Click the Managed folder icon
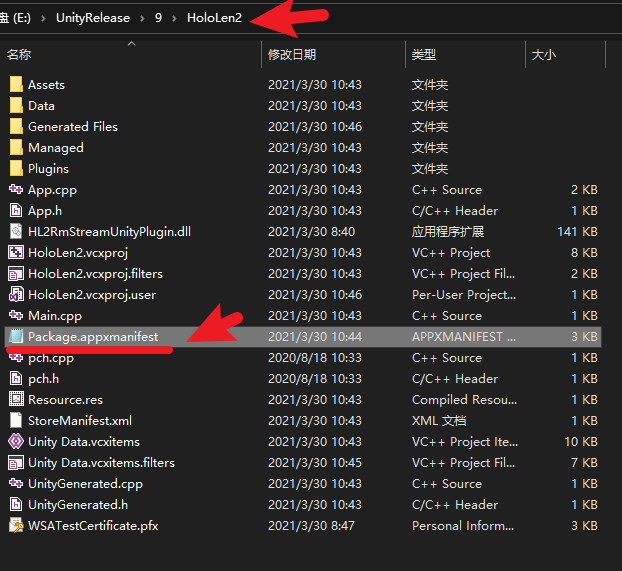The image size is (622, 571). click(16, 148)
